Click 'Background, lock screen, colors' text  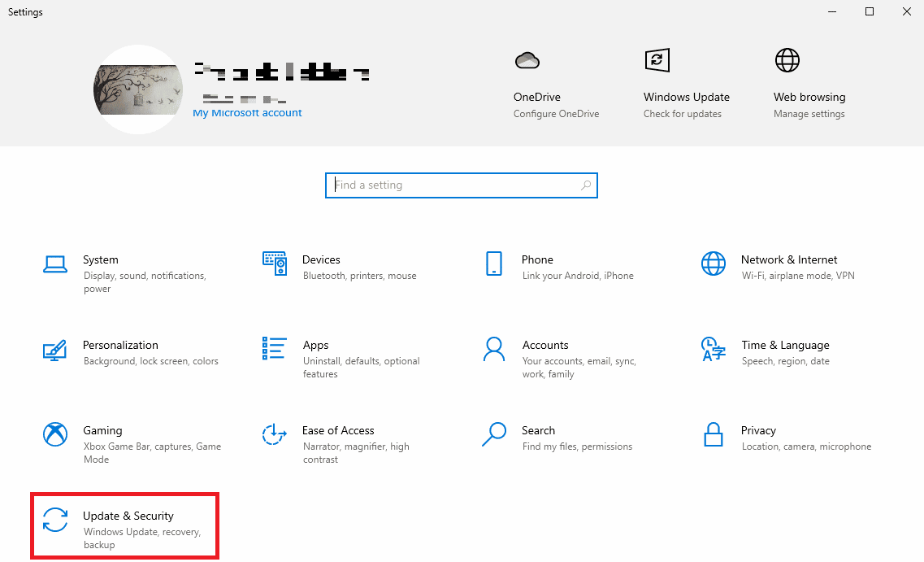pyautogui.click(x=151, y=361)
